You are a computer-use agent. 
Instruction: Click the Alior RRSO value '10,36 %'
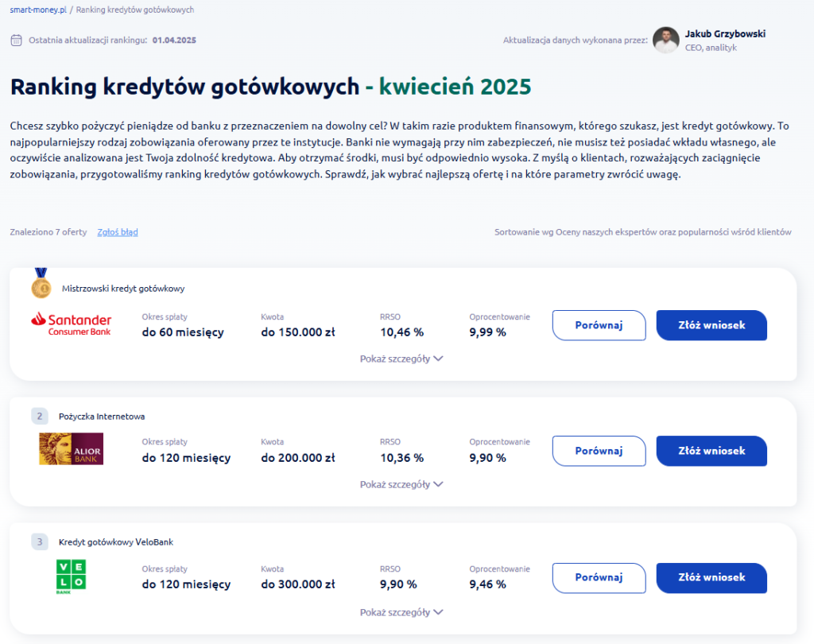point(401,458)
